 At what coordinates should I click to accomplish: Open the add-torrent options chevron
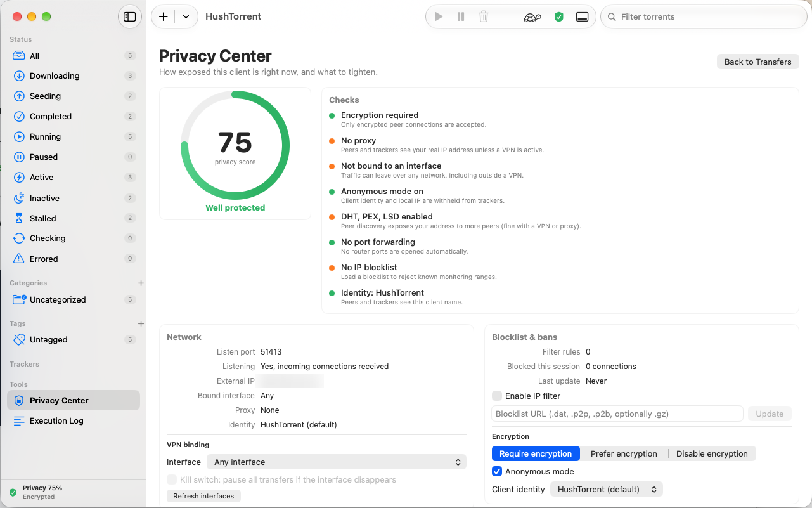click(186, 16)
